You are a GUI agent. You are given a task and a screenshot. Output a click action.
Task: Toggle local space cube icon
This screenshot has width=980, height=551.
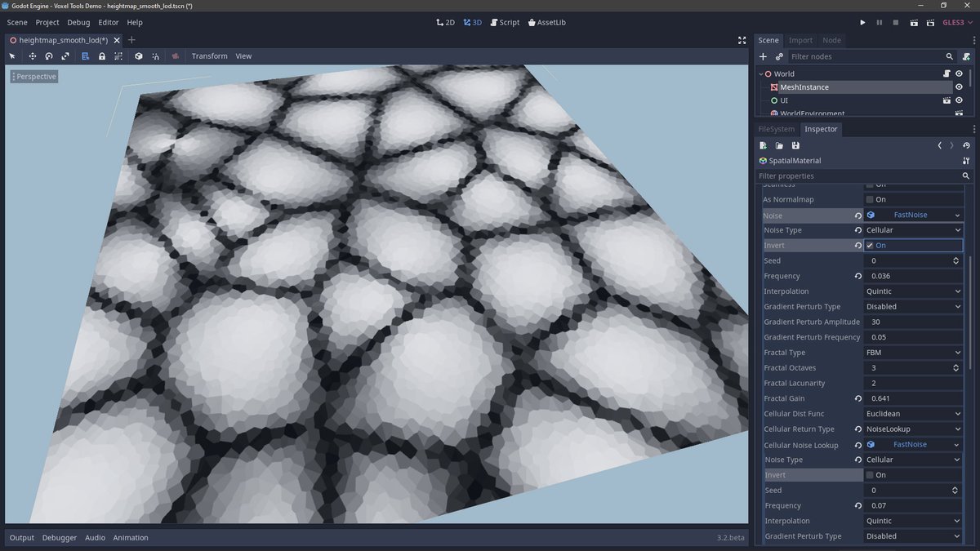(x=139, y=56)
